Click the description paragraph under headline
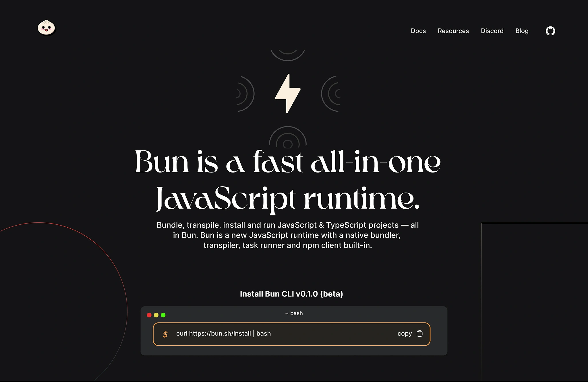 coord(288,235)
